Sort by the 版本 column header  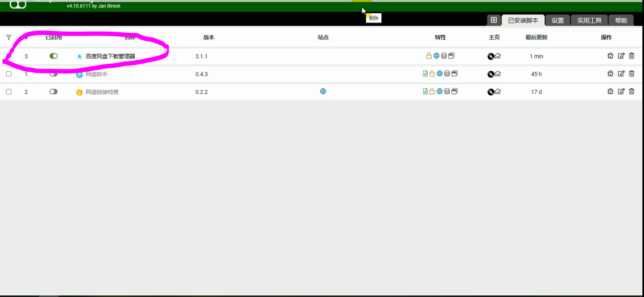click(209, 37)
